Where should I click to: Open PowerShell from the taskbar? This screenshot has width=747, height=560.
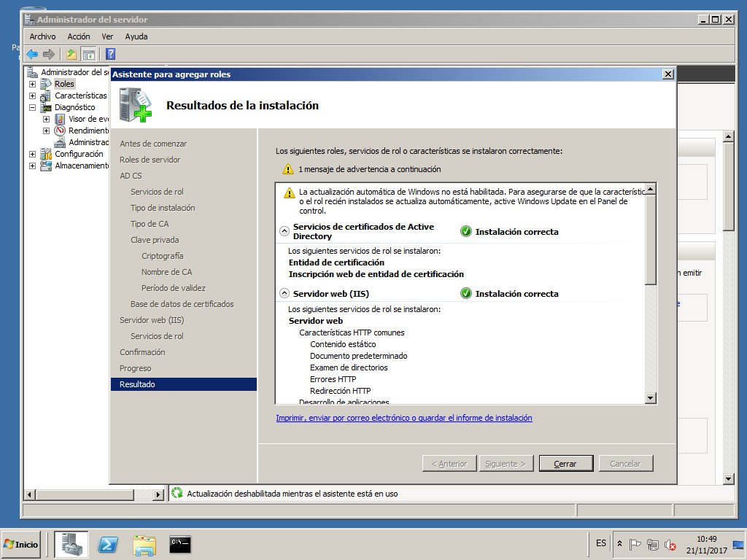pyautogui.click(x=108, y=544)
